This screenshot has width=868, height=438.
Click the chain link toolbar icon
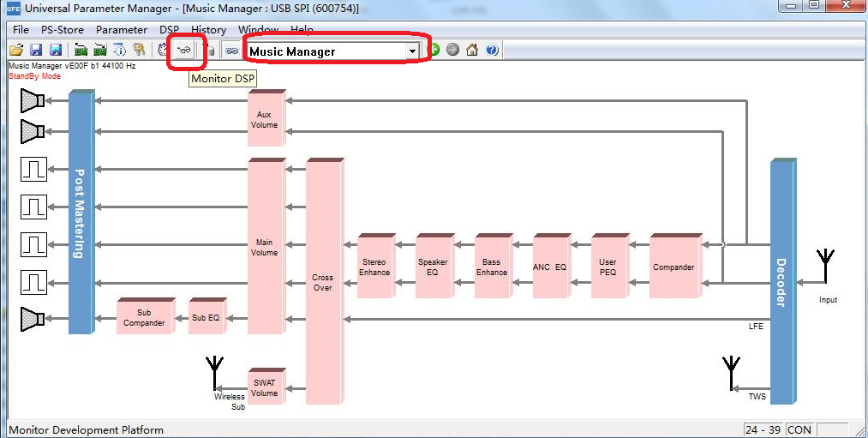click(231, 51)
